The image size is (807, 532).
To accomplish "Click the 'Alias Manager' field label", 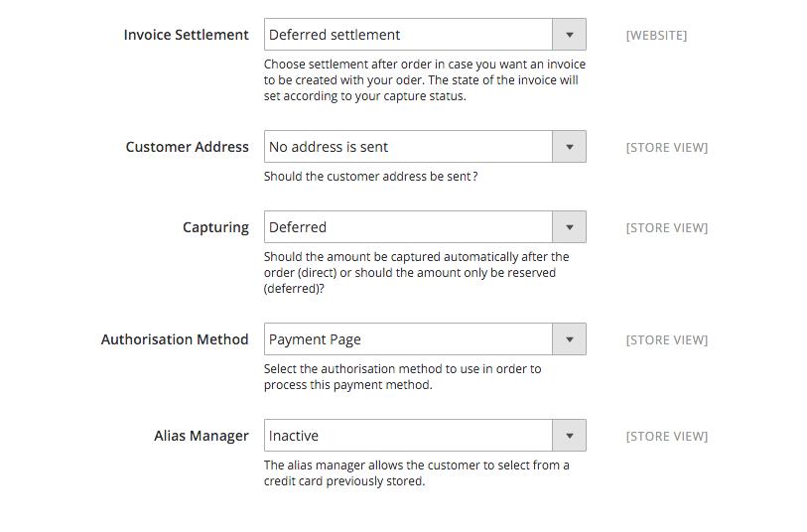I will (x=202, y=436).
